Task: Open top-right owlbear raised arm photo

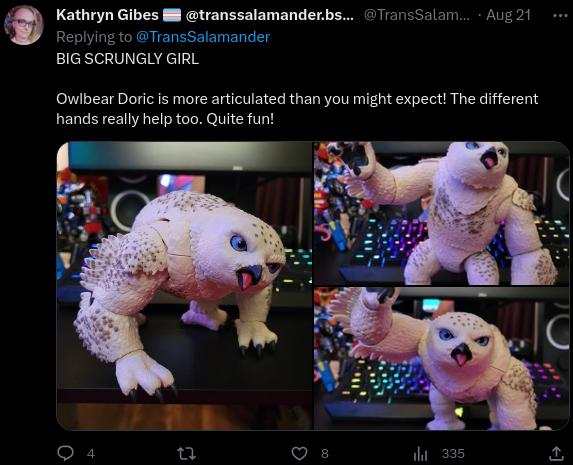Action: [442, 213]
